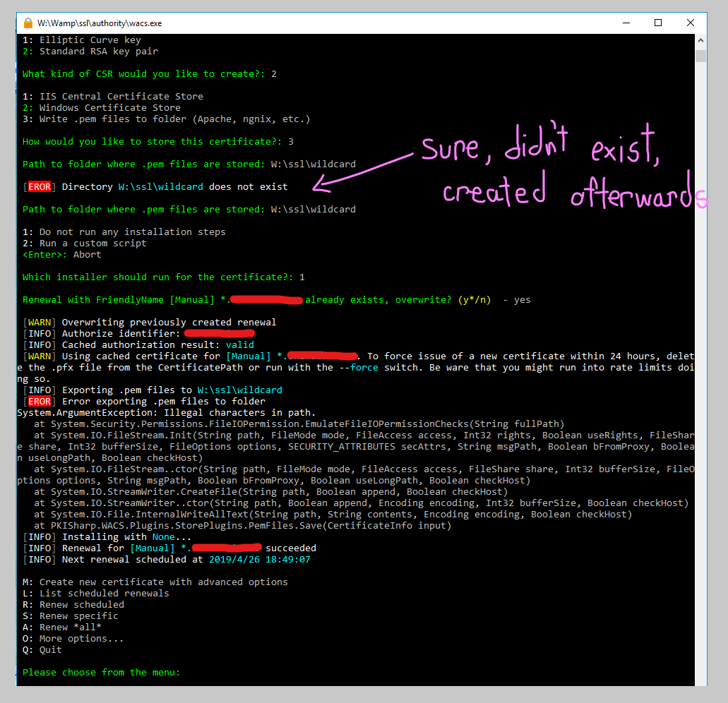The image size is (728, 703).
Task: Click the scrollbar down arrow
Action: 700,679
